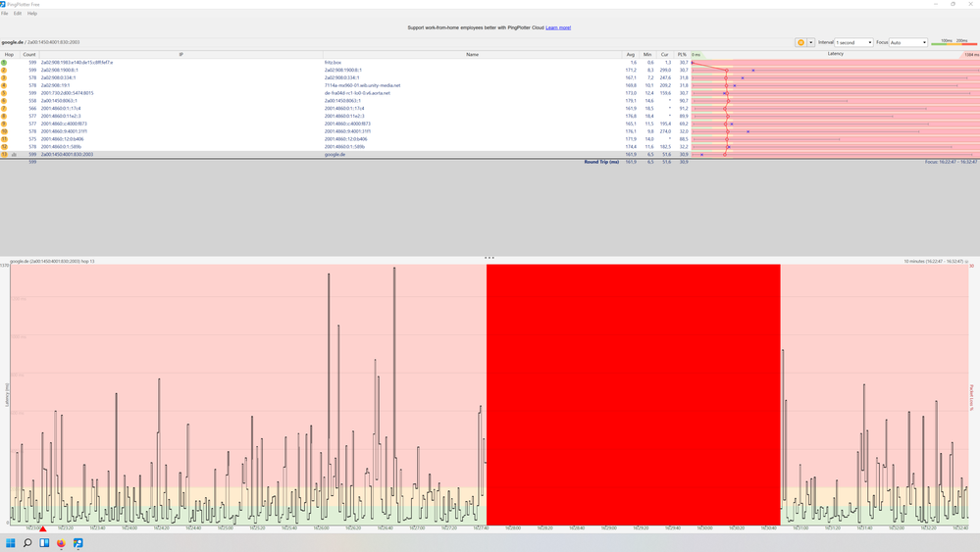Click IP 2001:4860:0:1::589b in hop 12

tap(61, 147)
